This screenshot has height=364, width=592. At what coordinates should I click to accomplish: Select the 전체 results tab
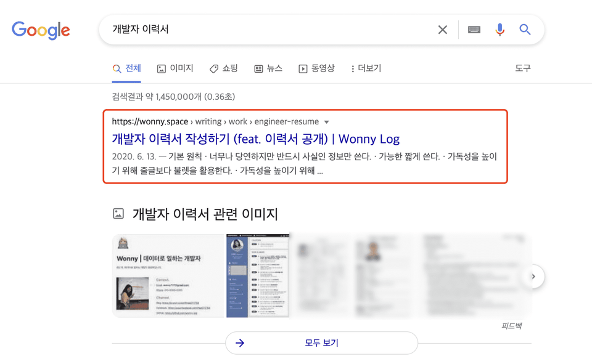(126, 68)
